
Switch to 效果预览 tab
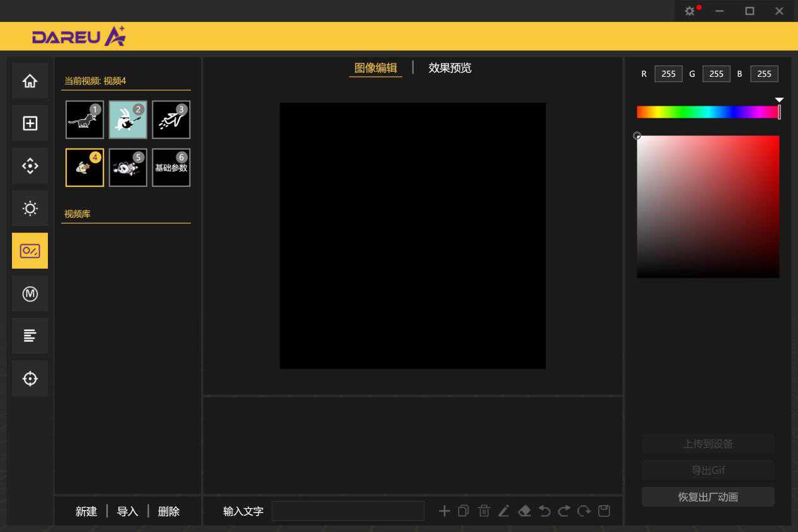(450, 68)
